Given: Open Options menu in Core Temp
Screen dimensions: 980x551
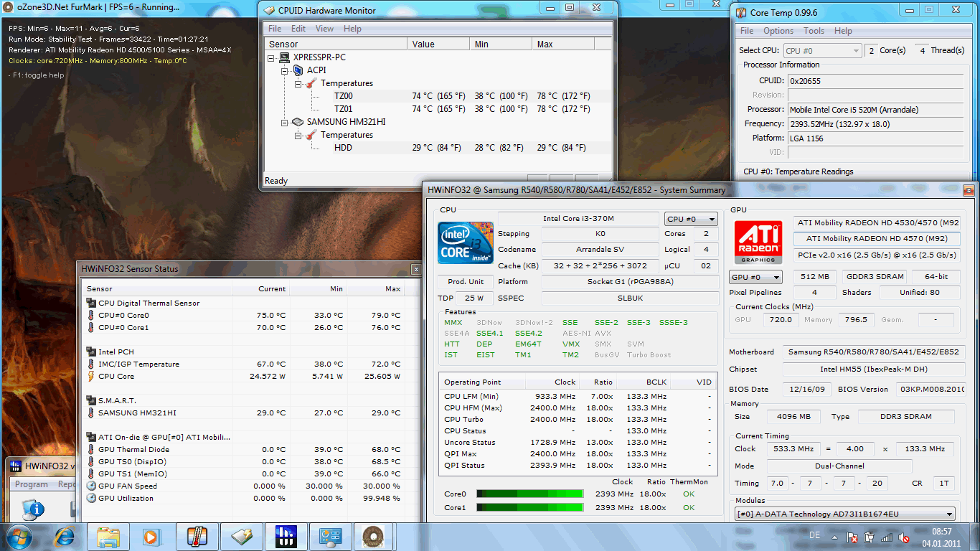Looking at the screenshot, I should pos(778,31).
